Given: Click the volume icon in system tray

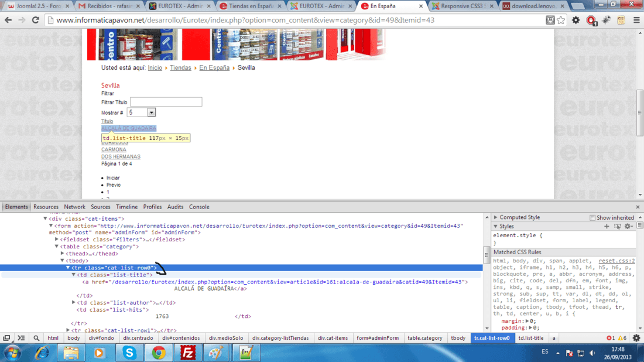Looking at the screenshot, I should pos(592,353).
